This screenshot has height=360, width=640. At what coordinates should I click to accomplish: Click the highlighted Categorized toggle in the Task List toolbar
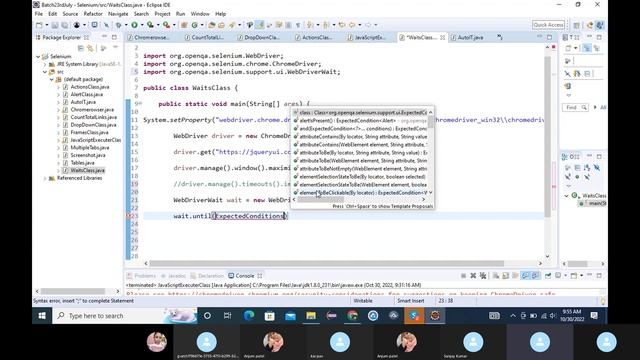click(587, 49)
